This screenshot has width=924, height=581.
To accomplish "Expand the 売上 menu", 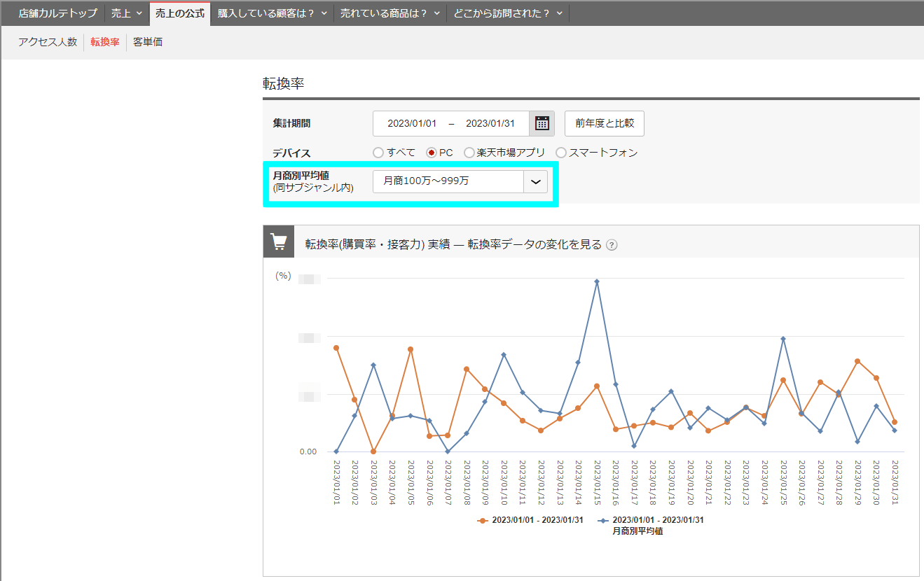I will click(127, 13).
